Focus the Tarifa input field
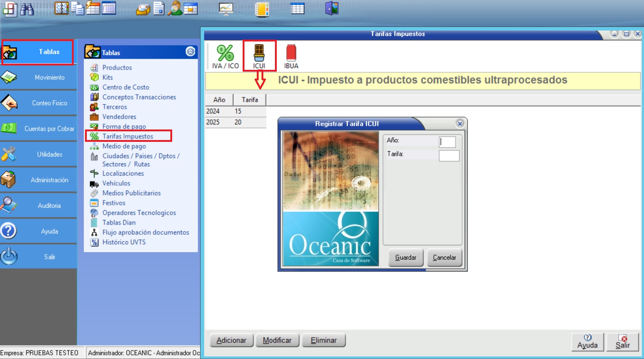 coord(449,156)
